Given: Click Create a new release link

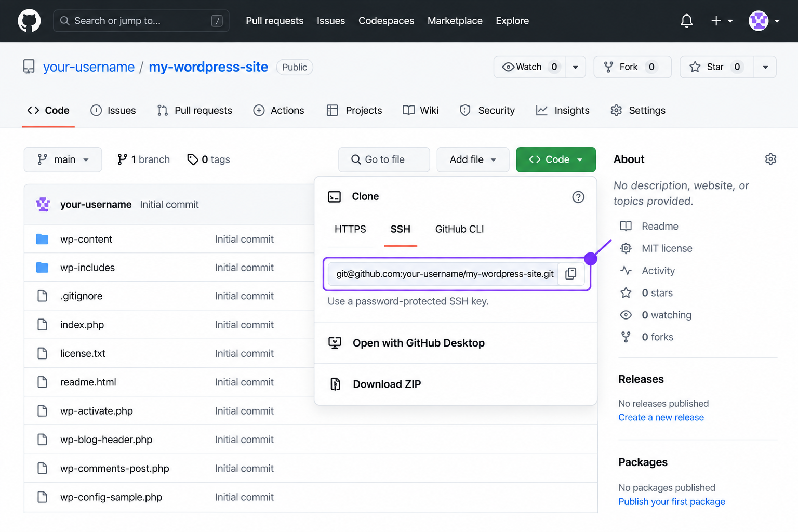Looking at the screenshot, I should pyautogui.click(x=661, y=417).
